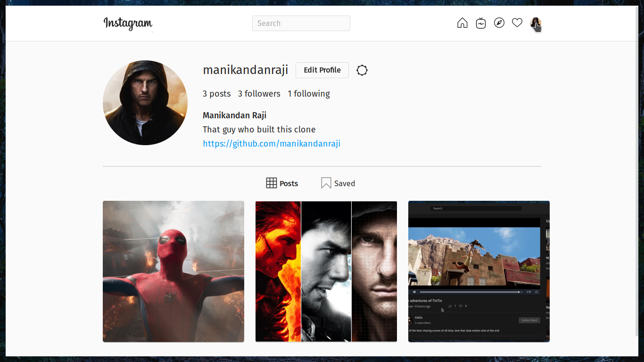Open the Spider-Man post thumbnail
This screenshot has width=644, height=362.
point(173,271)
